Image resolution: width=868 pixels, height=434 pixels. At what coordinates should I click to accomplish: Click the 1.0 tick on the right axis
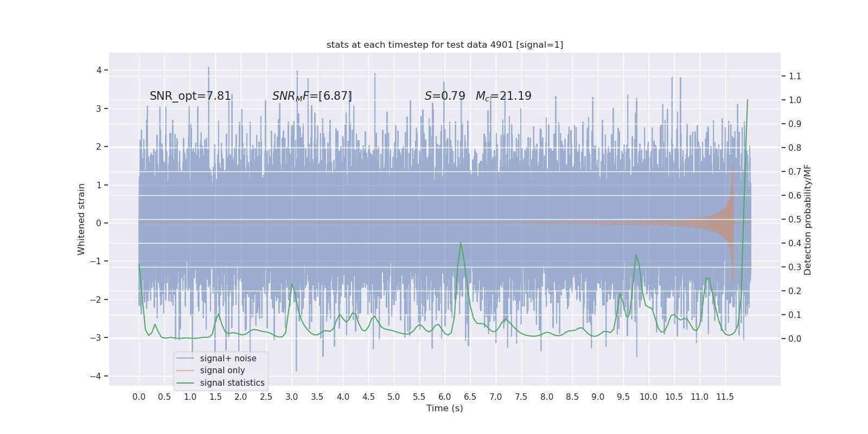tap(795, 100)
